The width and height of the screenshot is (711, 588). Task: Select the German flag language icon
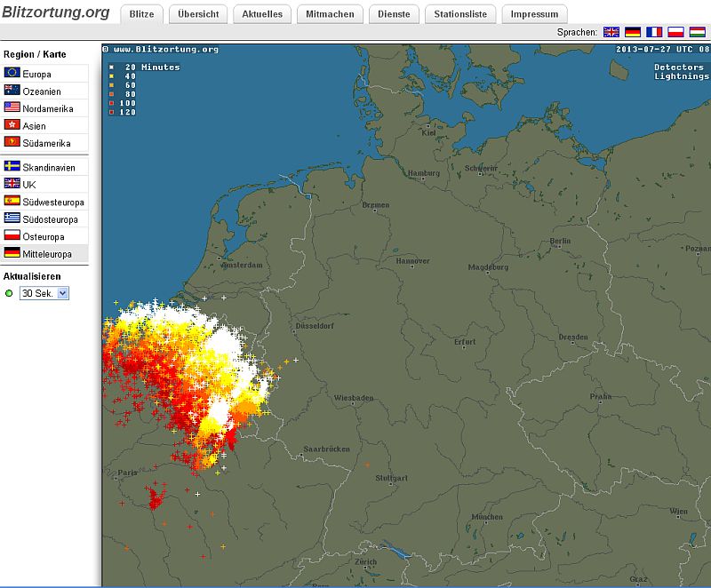pyautogui.click(x=633, y=32)
